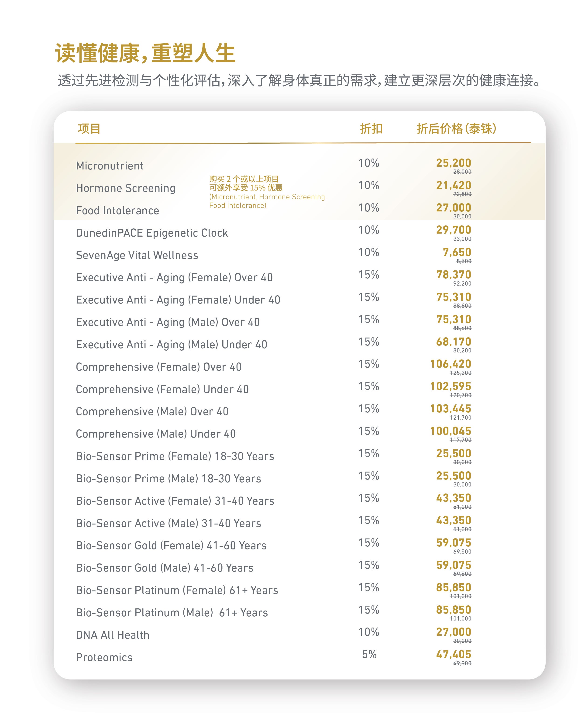Select Bio-Sensor Prime (Female) 18-30 Years
578x728 pixels.
tap(175, 456)
